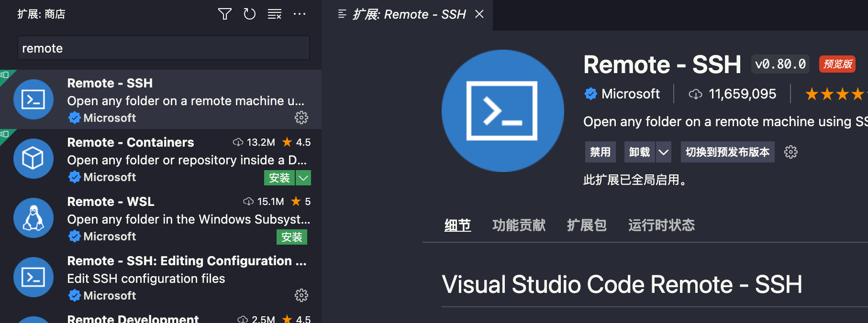Click the filter extensions funnel icon
This screenshot has height=323, width=868.
225,14
